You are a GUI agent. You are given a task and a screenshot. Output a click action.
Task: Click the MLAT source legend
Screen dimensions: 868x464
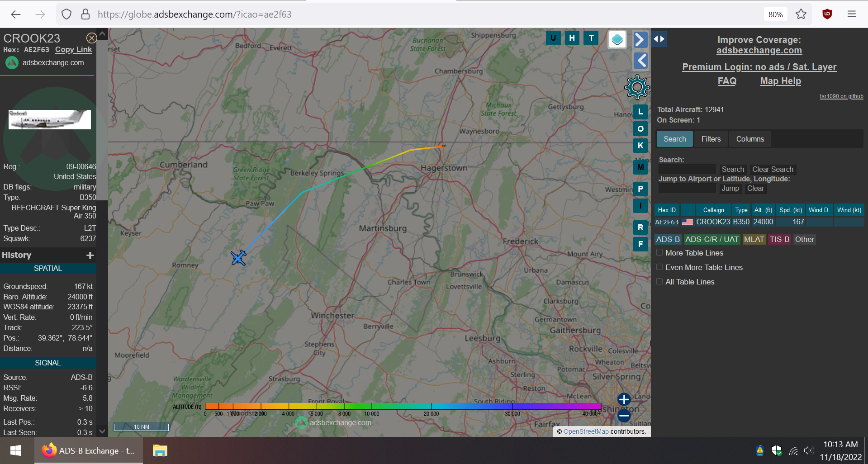(x=754, y=239)
